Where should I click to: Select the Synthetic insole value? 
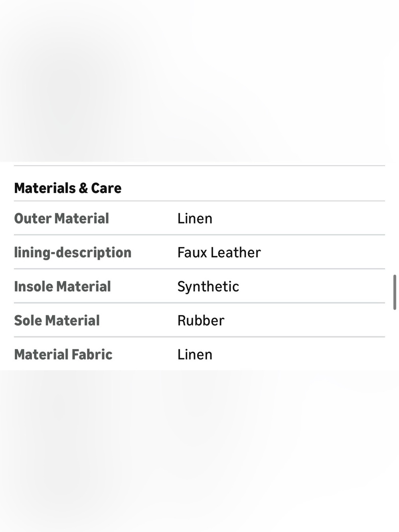tap(208, 287)
